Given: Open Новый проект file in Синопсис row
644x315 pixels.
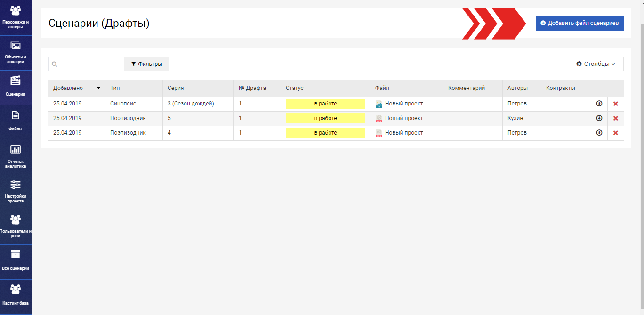Looking at the screenshot, I should [404, 104].
